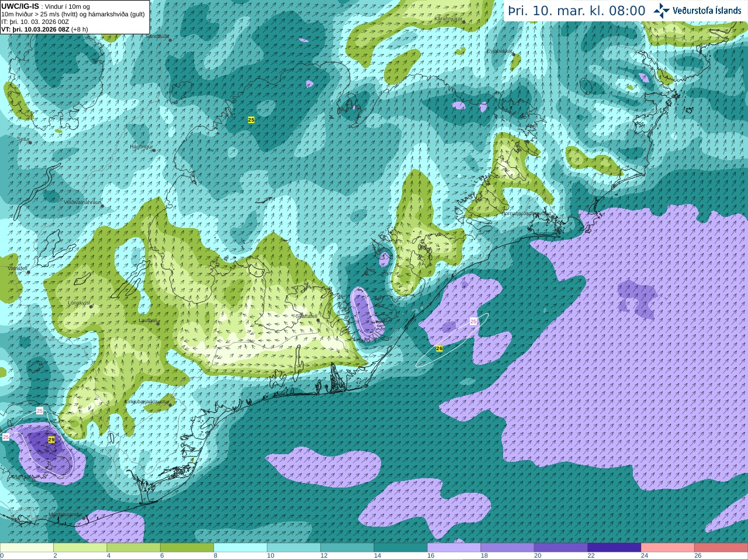Click the 8–10 m/s light cyan legend swatch

[x=241, y=548]
